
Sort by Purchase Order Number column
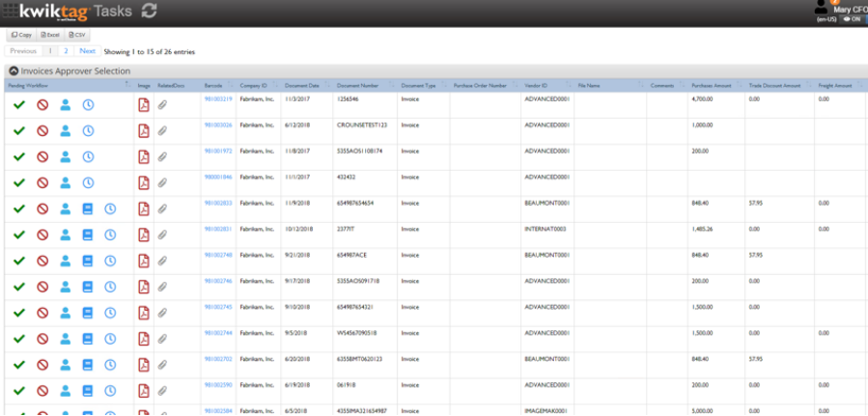point(485,86)
